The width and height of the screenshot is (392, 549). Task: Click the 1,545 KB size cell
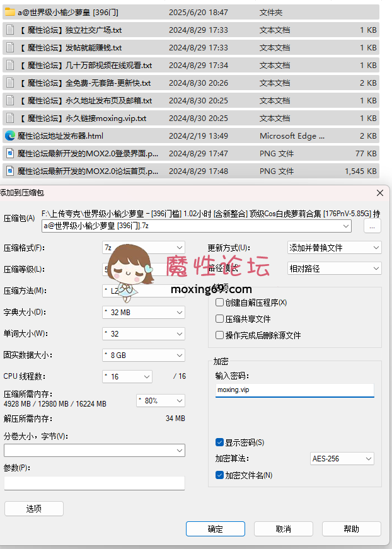[360, 171]
